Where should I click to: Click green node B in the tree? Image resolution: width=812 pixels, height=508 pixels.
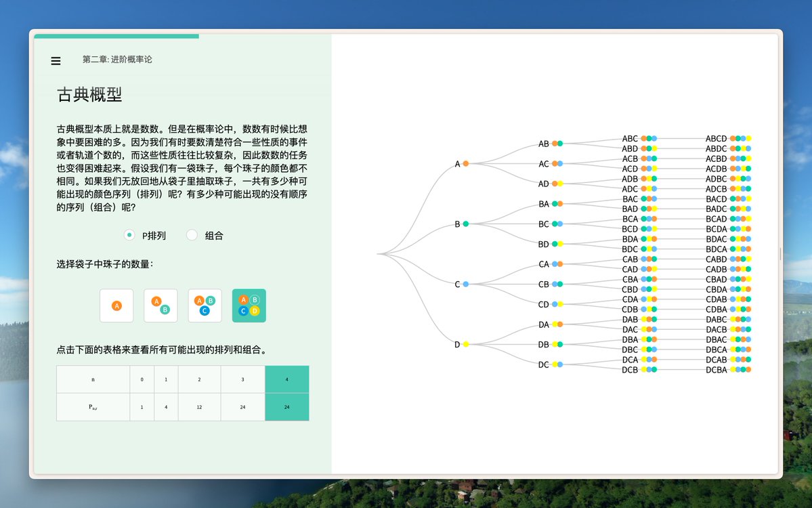click(x=465, y=224)
